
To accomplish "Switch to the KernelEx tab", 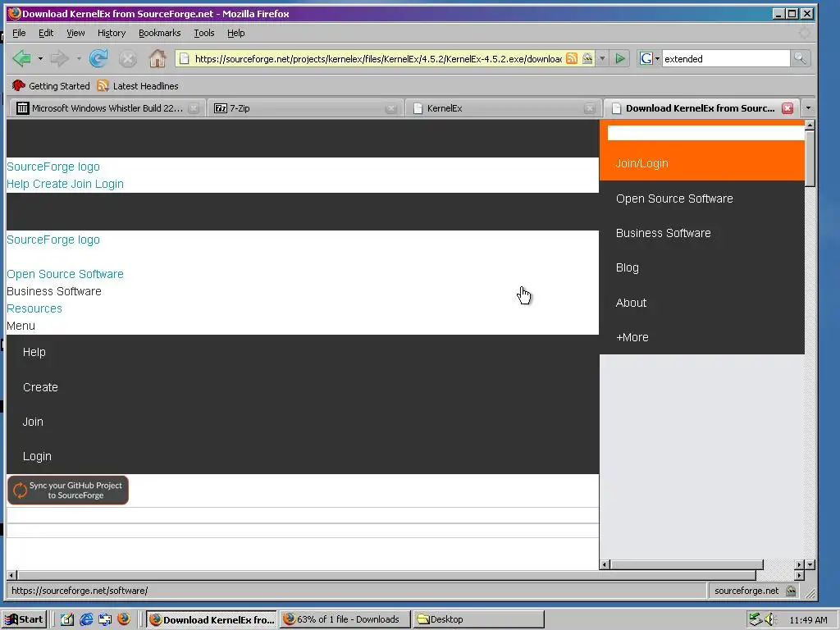I will pos(504,108).
